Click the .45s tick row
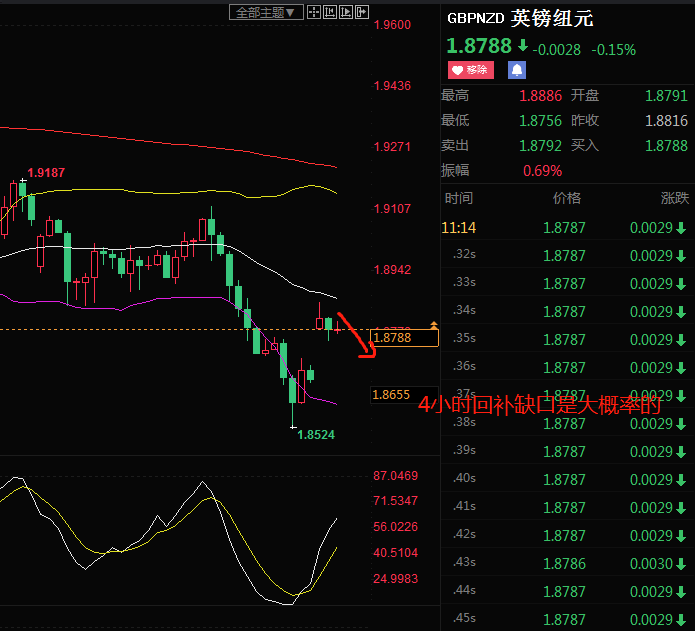Image resolution: width=695 pixels, height=631 pixels. (x=567, y=618)
